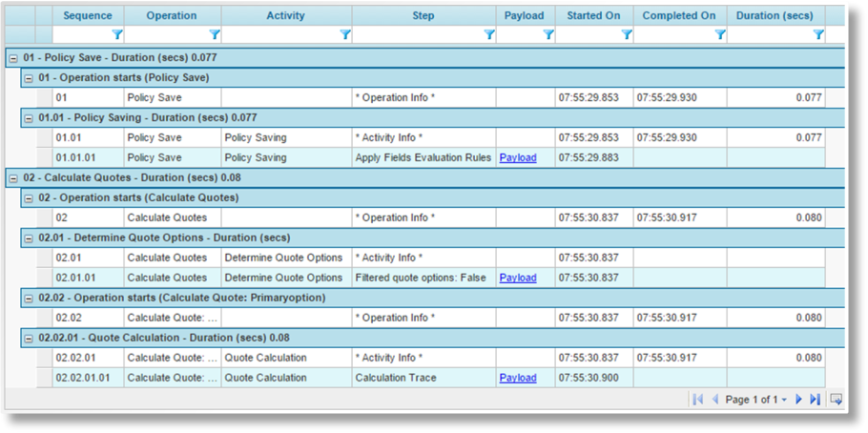Viewport: 868px width, 433px height.
Task: Click the Payload column filter icon
Action: [548, 34]
